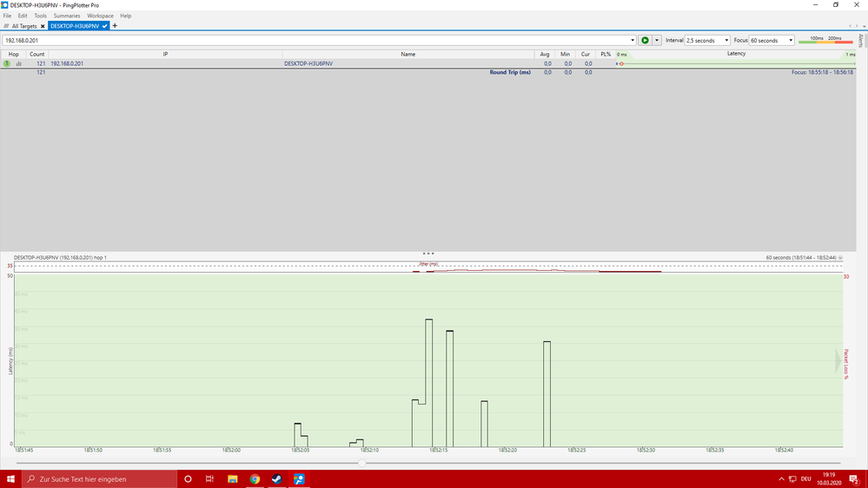The image size is (868, 488).
Task: Open the tab list dropdown arrow at top right
Action: click(x=865, y=26)
